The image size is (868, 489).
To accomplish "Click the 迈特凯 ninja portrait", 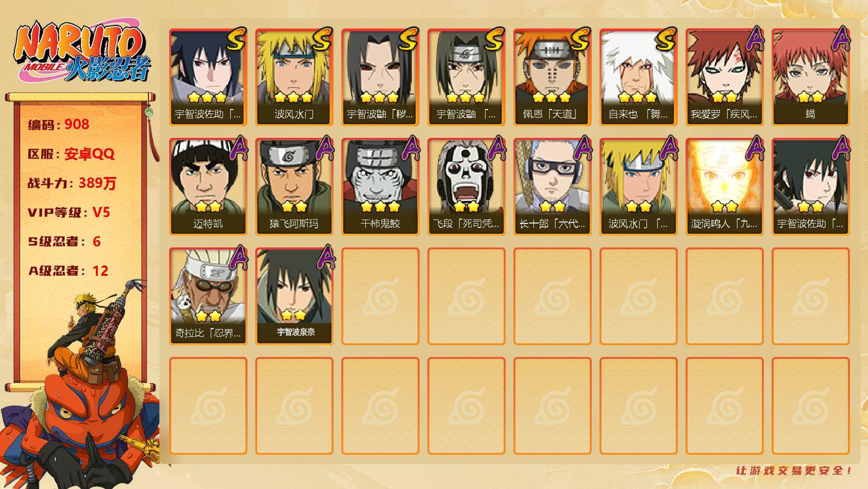I will coord(208,187).
